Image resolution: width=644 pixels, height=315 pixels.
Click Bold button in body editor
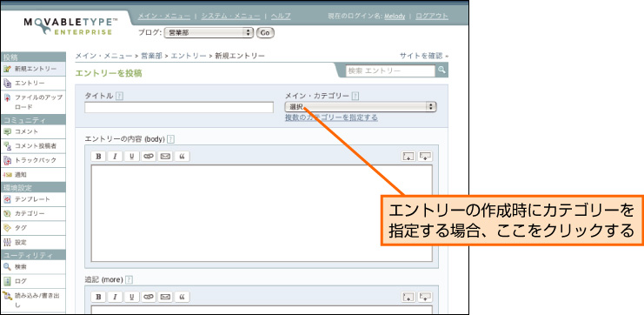tap(98, 157)
